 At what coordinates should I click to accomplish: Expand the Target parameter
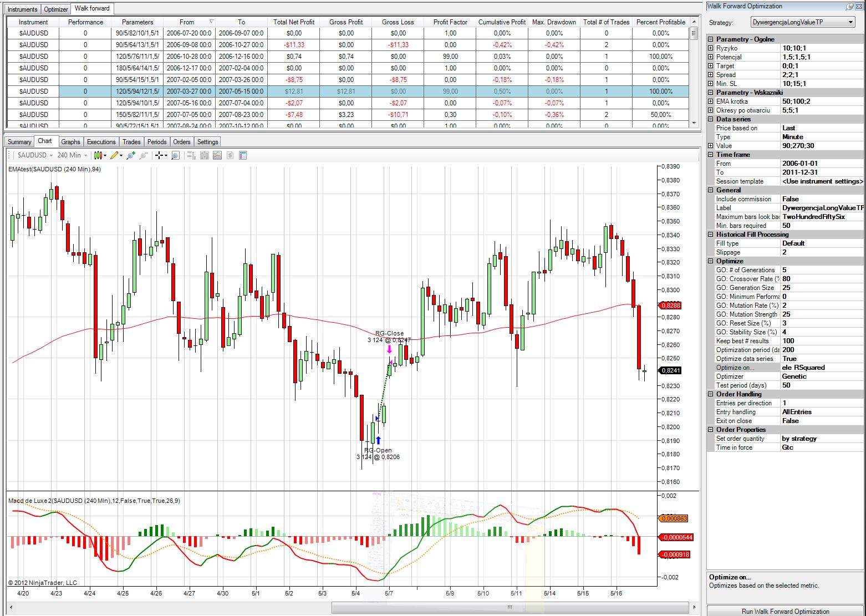pyautogui.click(x=711, y=66)
